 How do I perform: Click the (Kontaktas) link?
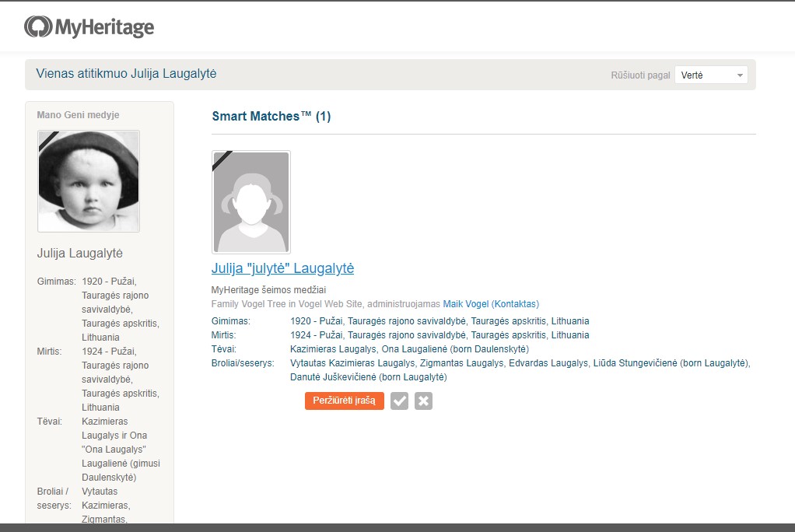click(x=515, y=304)
